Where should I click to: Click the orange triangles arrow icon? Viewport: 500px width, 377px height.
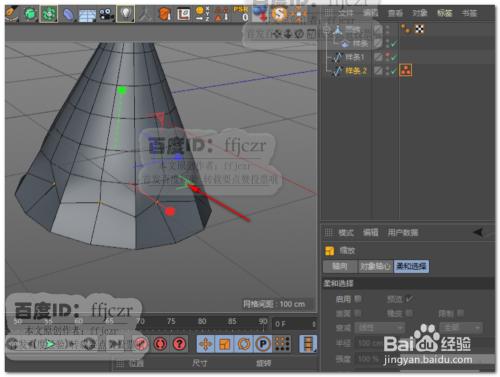click(x=222, y=14)
